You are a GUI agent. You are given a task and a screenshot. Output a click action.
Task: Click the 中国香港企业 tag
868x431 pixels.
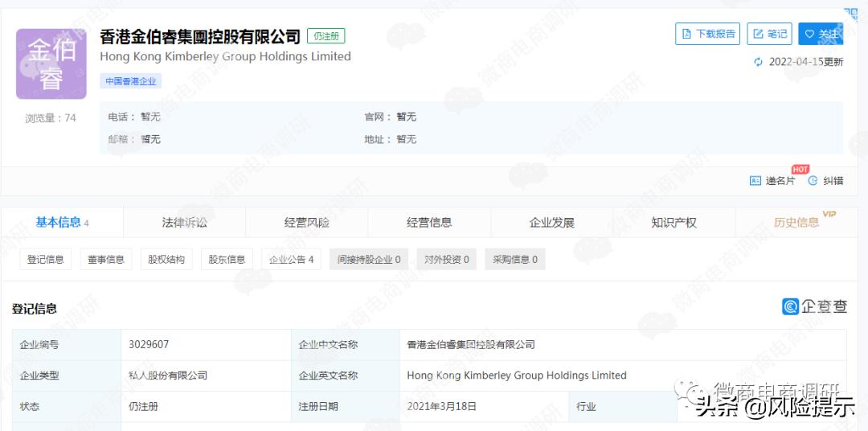pyautogui.click(x=131, y=81)
